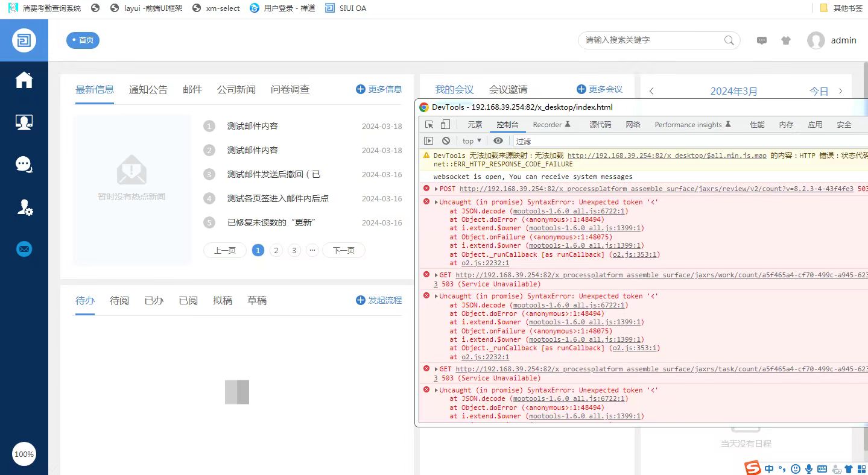Click the 更多信息 link
Viewport: 868px width, 475px height.
(x=379, y=89)
